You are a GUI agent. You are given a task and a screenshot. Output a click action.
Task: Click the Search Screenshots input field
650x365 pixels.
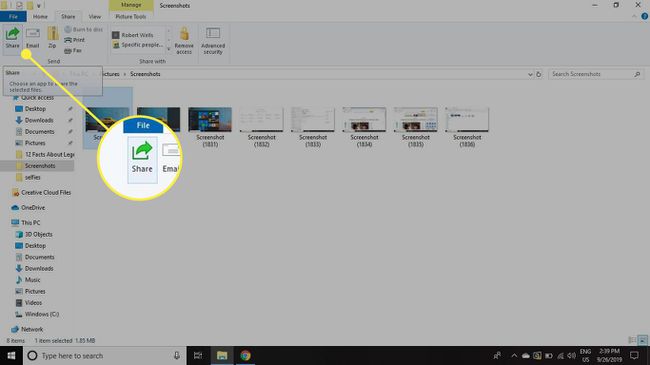tap(593, 74)
